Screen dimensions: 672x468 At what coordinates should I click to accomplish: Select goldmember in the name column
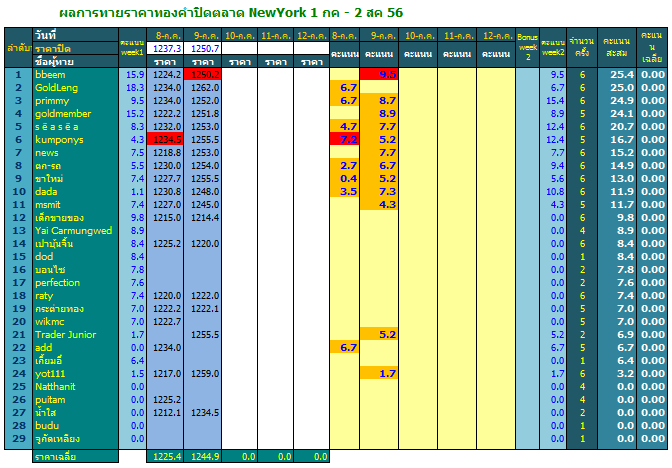coord(75,114)
